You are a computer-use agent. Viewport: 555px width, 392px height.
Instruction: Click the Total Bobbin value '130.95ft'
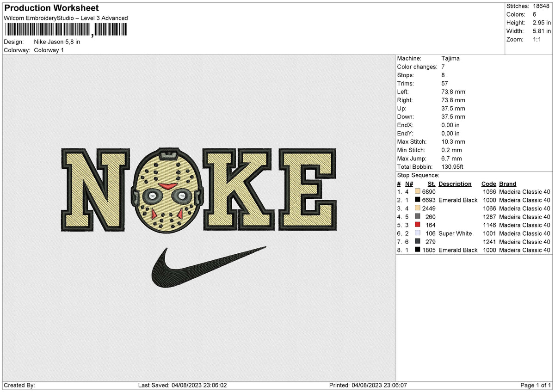click(454, 166)
